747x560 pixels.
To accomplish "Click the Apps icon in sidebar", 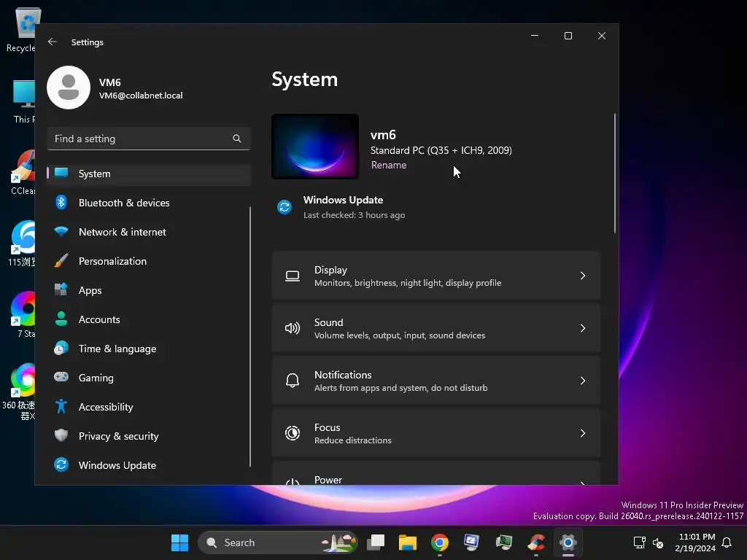I will [x=61, y=289].
